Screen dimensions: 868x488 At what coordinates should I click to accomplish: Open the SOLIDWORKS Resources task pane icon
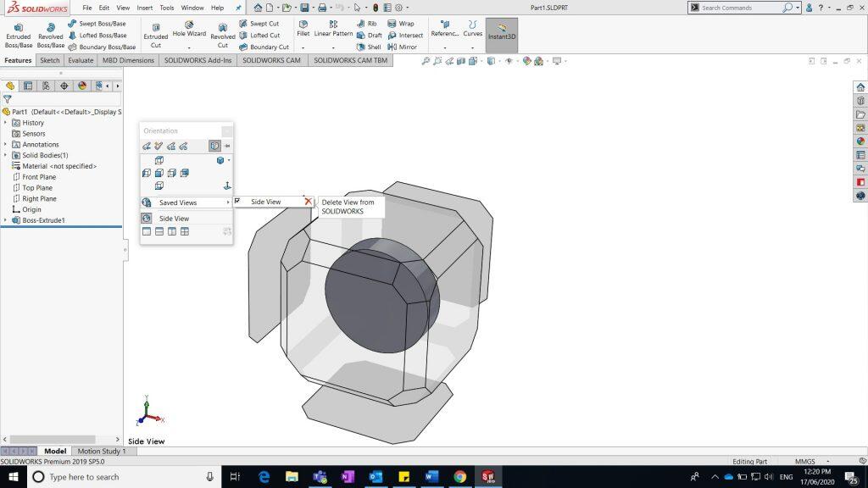860,87
